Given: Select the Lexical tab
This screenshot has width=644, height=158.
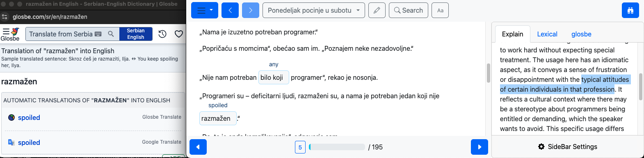Looking at the screenshot, I should tap(547, 34).
